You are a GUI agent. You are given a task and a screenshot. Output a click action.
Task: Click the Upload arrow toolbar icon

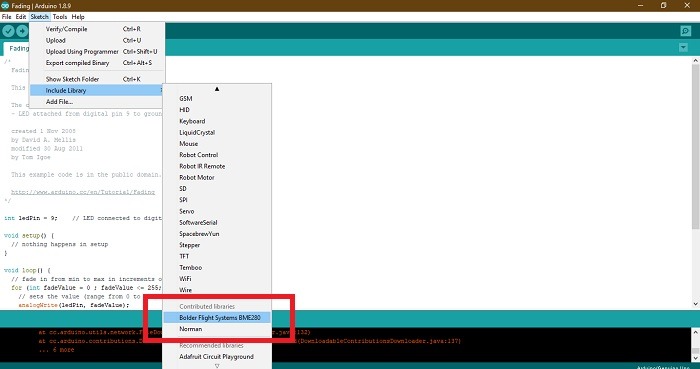(22, 31)
